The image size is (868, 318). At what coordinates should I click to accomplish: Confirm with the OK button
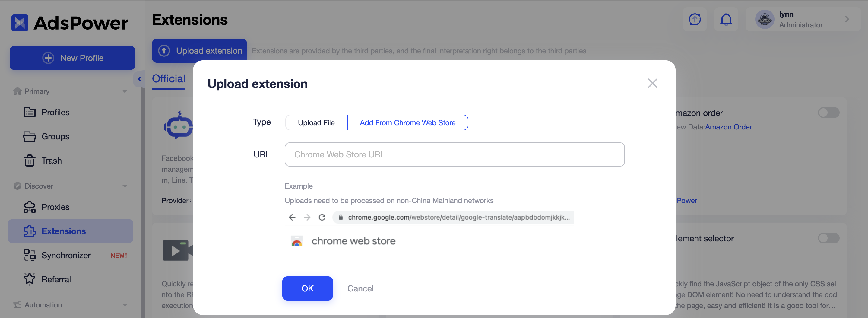pyautogui.click(x=307, y=288)
